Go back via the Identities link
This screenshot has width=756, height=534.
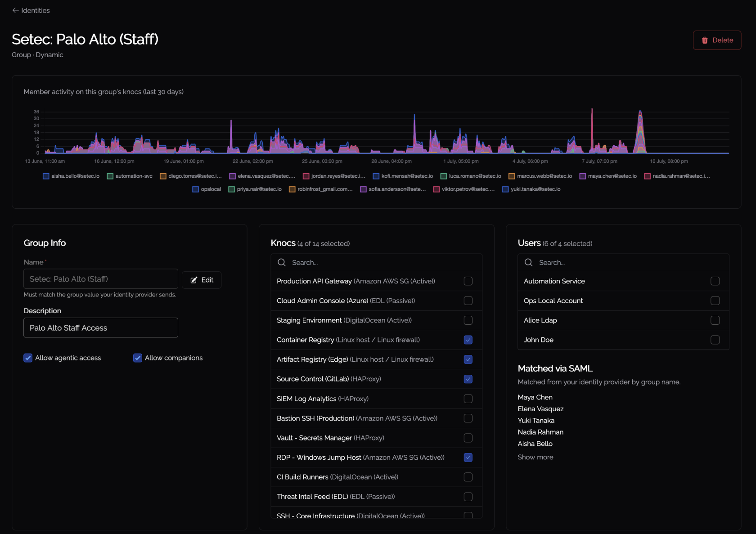(36, 10)
